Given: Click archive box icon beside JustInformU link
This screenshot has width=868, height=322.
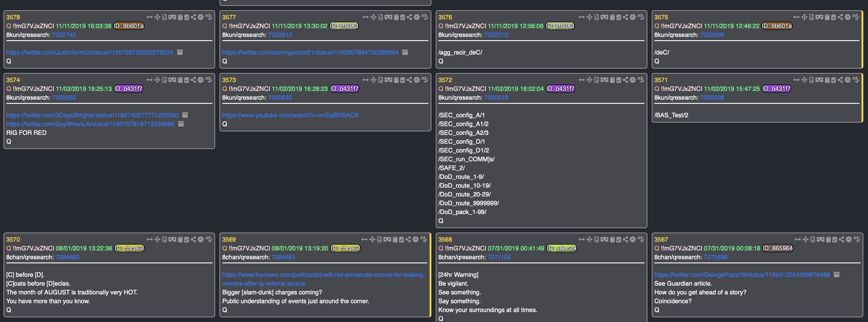Looking at the screenshot, I should (180, 52).
